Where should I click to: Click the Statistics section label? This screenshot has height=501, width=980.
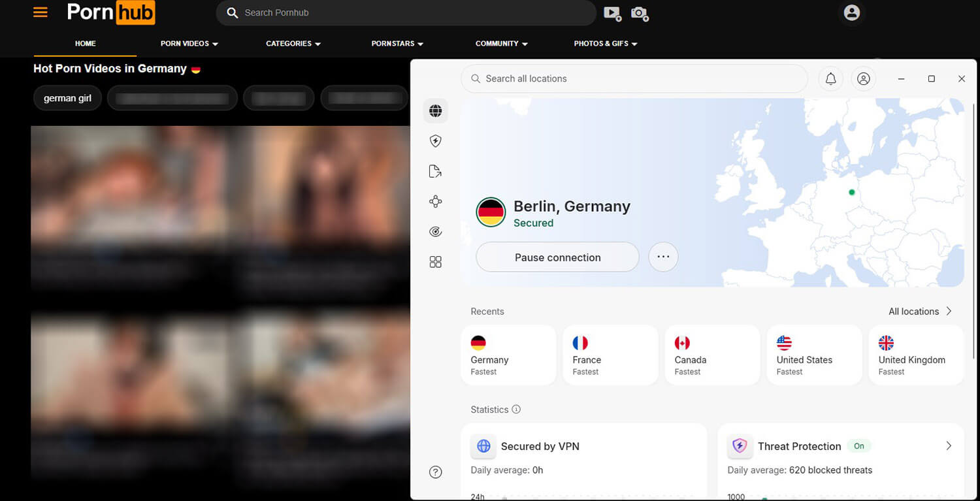489,410
